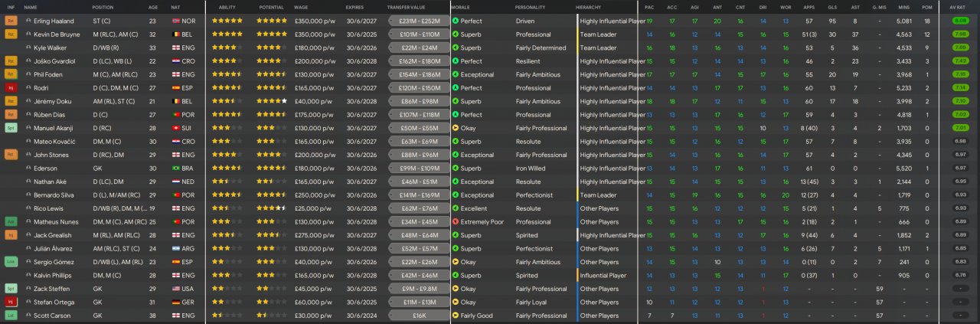Click the Switzerland flag in Manuel Akanji's row

coord(175,129)
